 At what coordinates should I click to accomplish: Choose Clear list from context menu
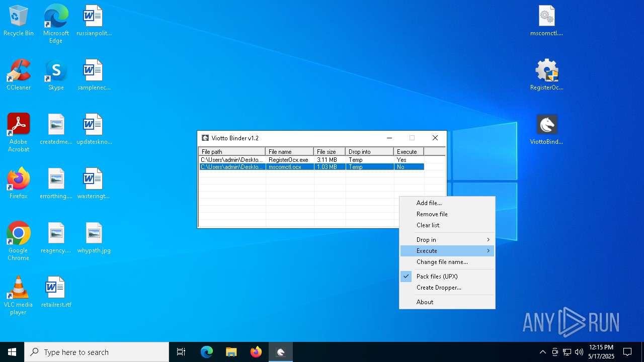pos(447,225)
